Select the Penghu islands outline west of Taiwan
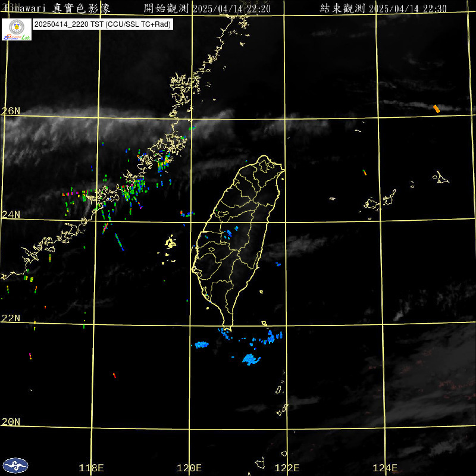 [x=171, y=242]
